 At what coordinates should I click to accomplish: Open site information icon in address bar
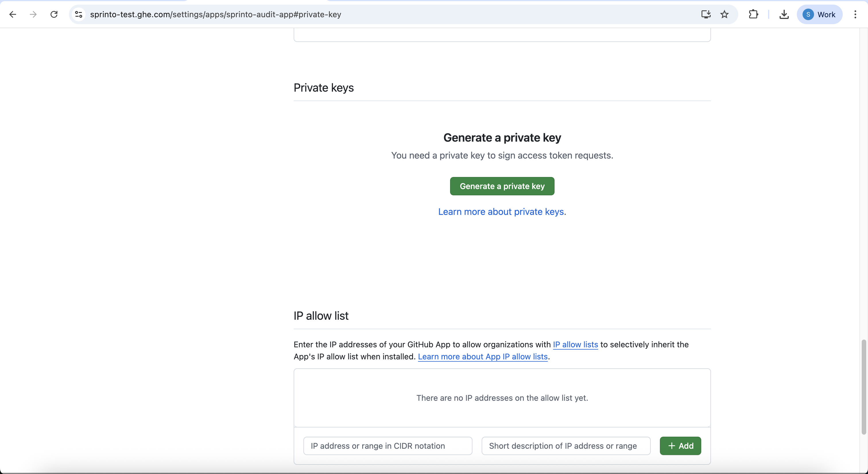(79, 14)
